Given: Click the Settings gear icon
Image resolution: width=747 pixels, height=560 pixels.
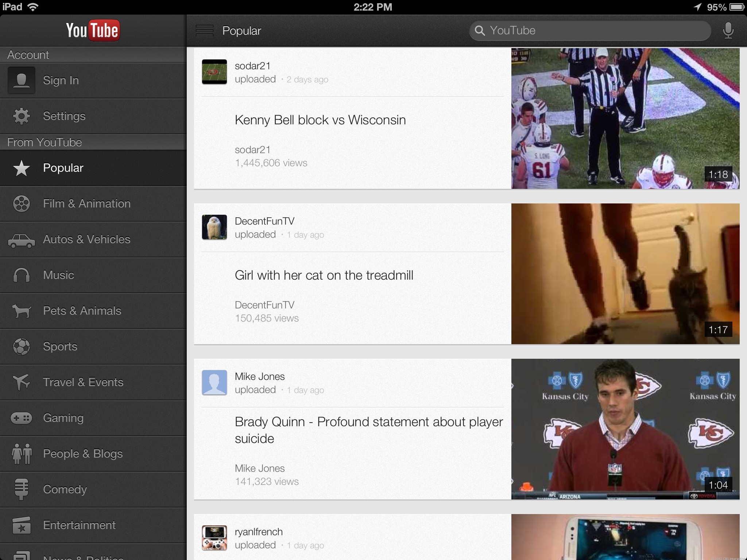Looking at the screenshot, I should tap(22, 116).
